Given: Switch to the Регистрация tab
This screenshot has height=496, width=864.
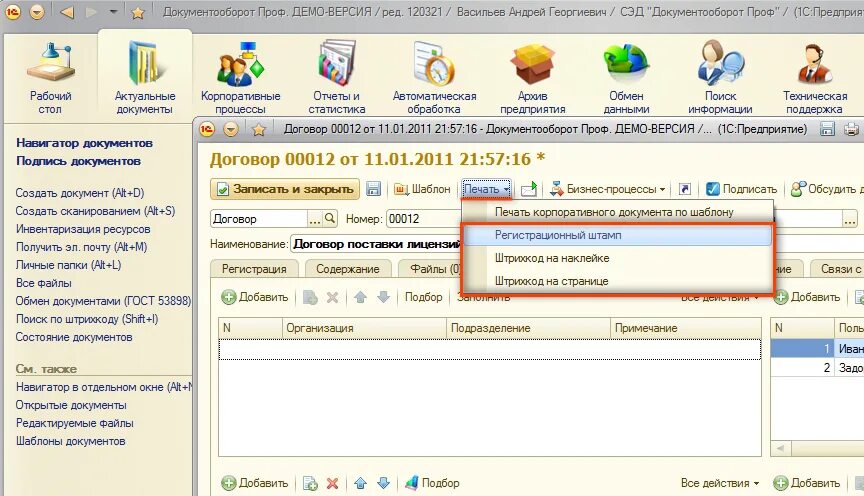Looking at the screenshot, I should pyautogui.click(x=254, y=269).
